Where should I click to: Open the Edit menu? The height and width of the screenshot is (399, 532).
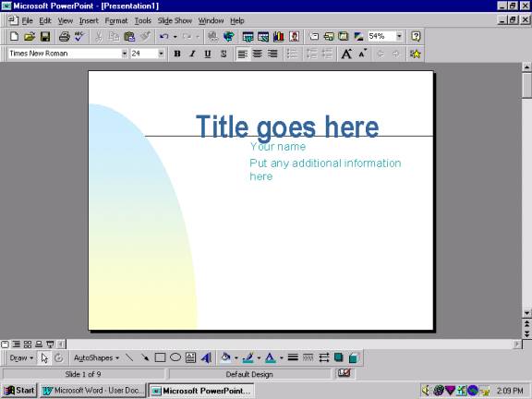point(44,20)
